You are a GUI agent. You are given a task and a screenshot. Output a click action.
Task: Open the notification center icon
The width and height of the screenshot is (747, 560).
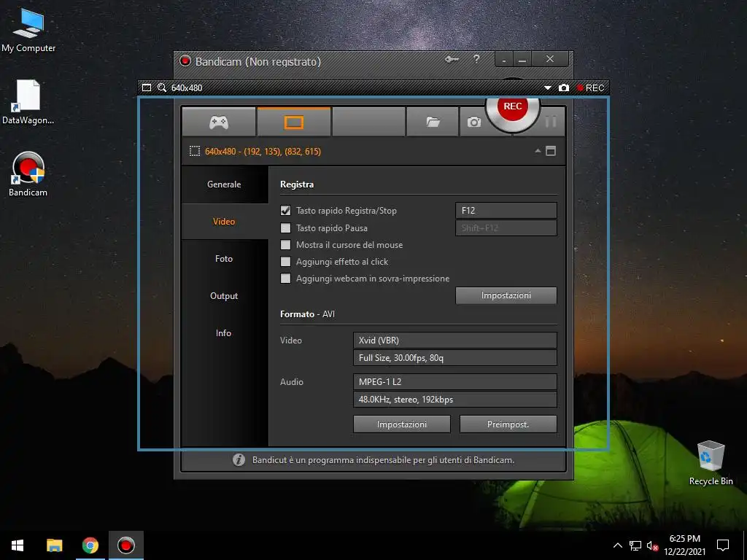coord(723,545)
